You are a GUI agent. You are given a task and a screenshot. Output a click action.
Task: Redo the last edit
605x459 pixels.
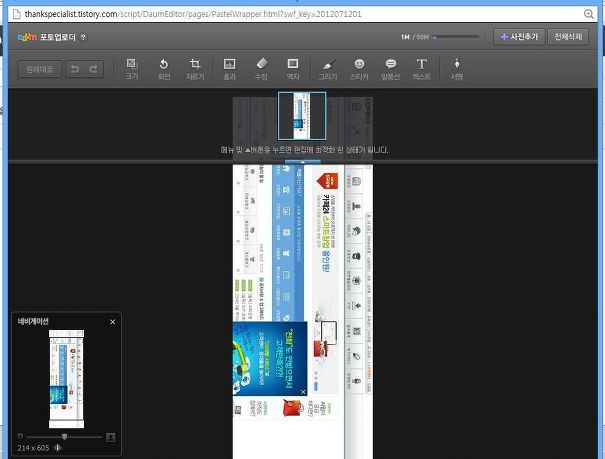click(94, 69)
